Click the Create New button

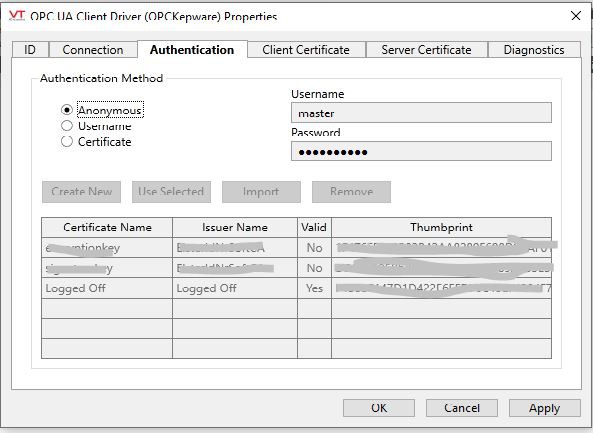coord(82,192)
